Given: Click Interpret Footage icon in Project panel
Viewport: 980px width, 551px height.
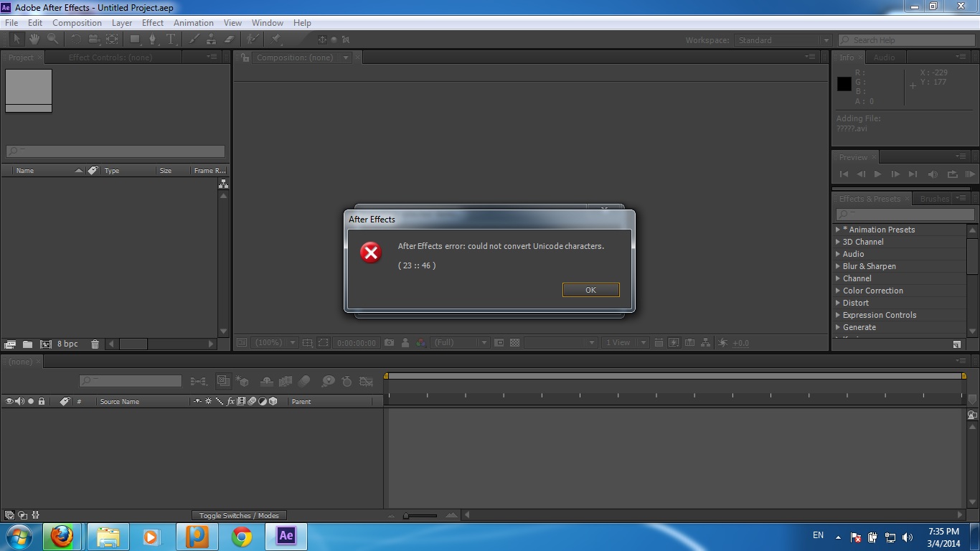Looking at the screenshot, I should tap(10, 344).
